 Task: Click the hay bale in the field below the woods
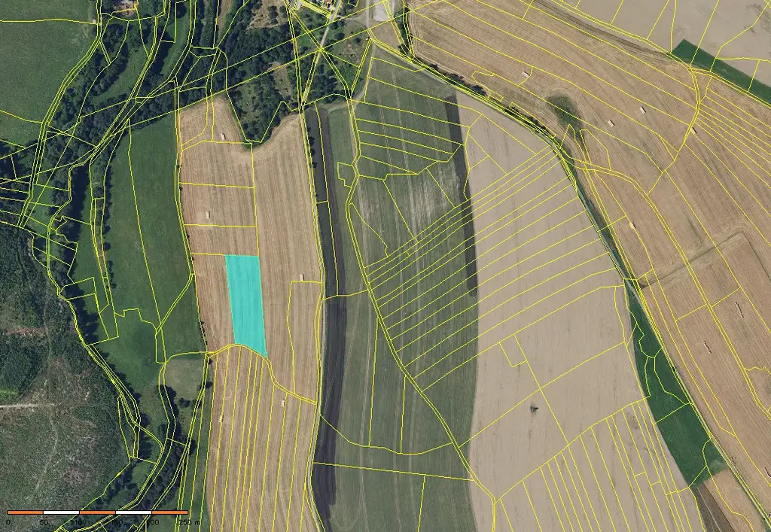pos(223,135)
